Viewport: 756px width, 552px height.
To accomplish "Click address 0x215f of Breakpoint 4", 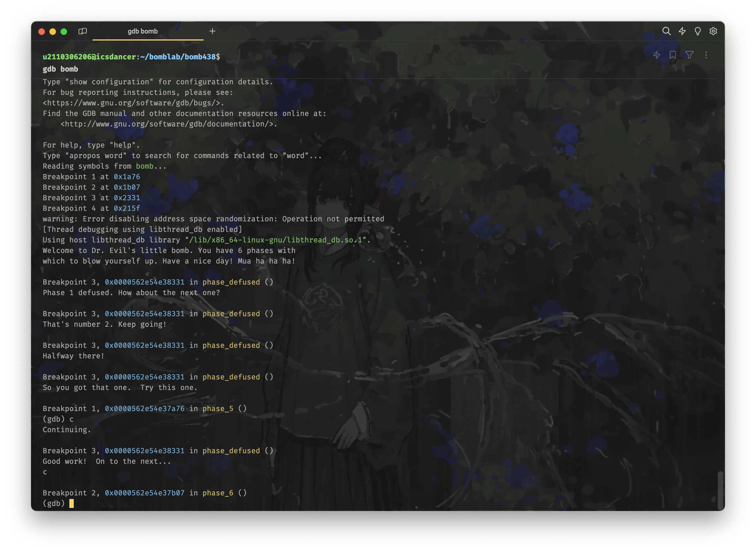I will click(127, 208).
